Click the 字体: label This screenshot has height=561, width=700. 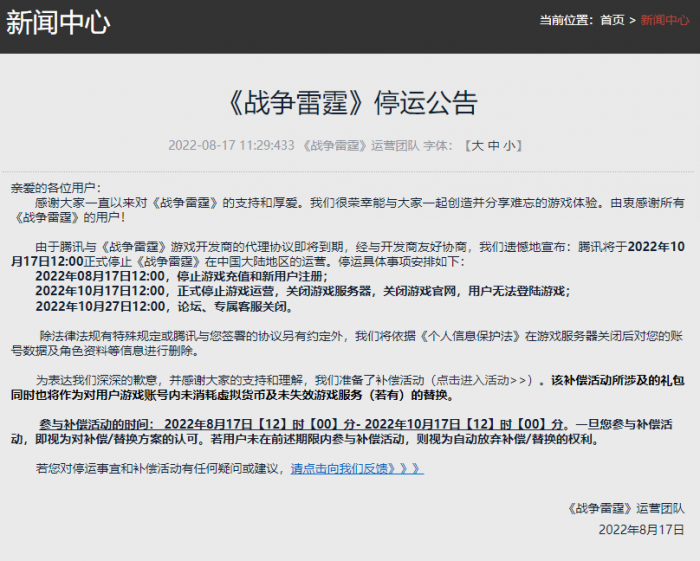point(438,145)
